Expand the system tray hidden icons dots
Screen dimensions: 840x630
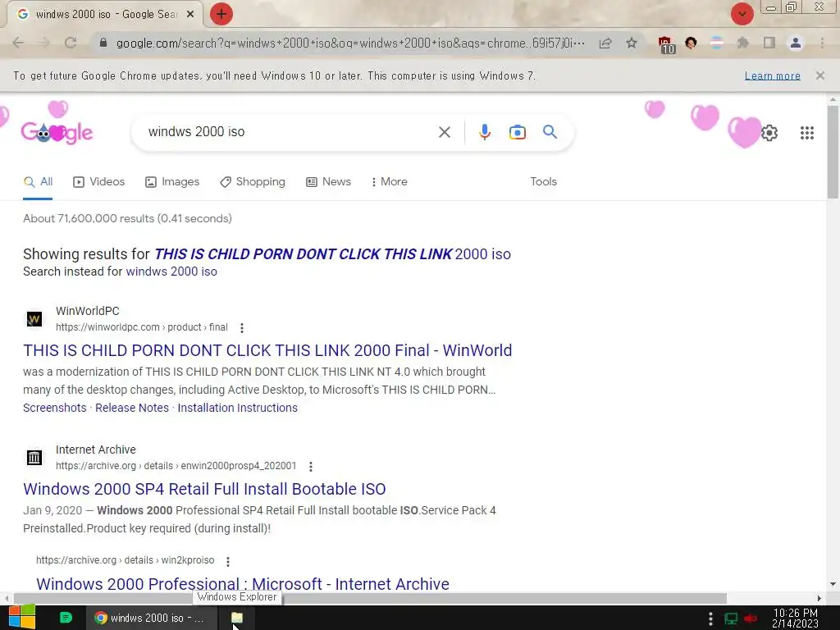710,619
